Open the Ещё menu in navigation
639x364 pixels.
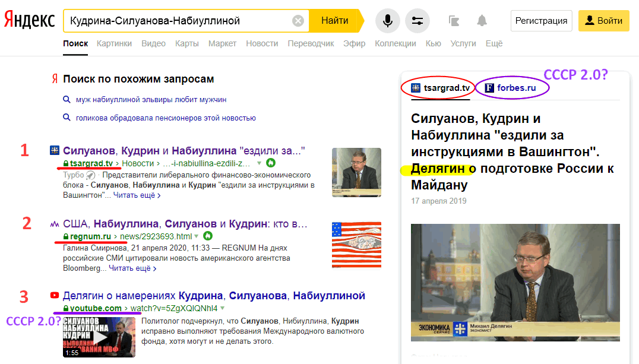point(494,43)
